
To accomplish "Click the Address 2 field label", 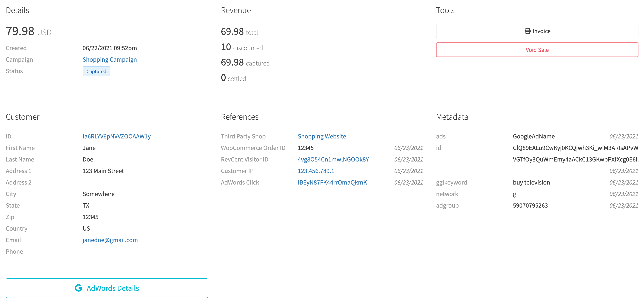I will pyautogui.click(x=19, y=182).
